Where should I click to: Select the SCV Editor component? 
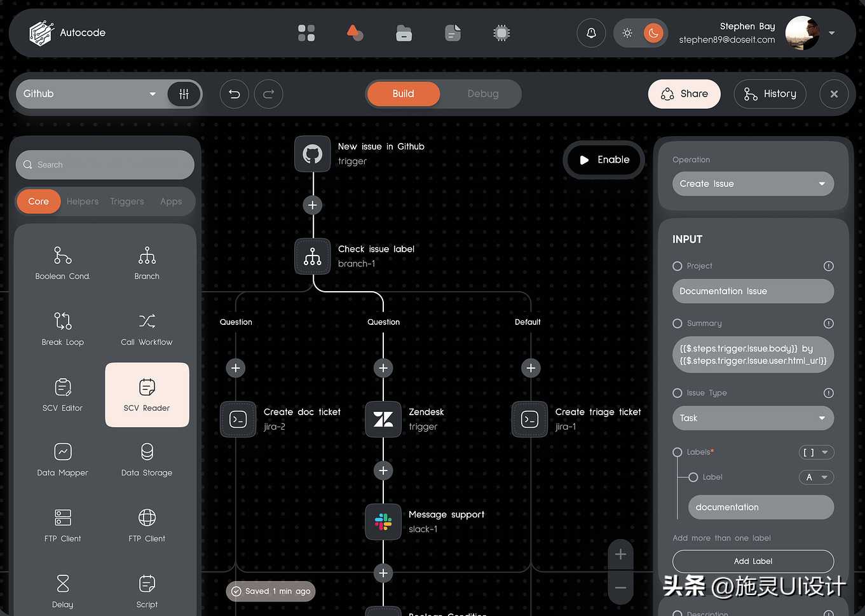(62, 395)
